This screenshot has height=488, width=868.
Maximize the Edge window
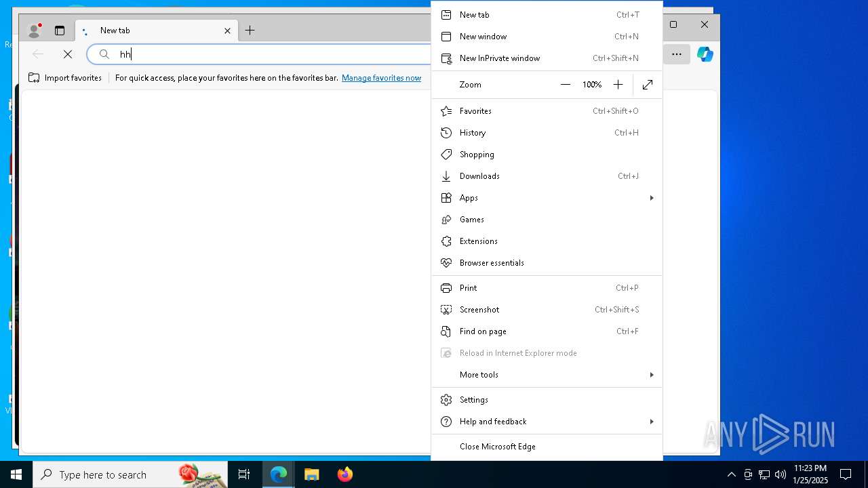click(x=673, y=24)
